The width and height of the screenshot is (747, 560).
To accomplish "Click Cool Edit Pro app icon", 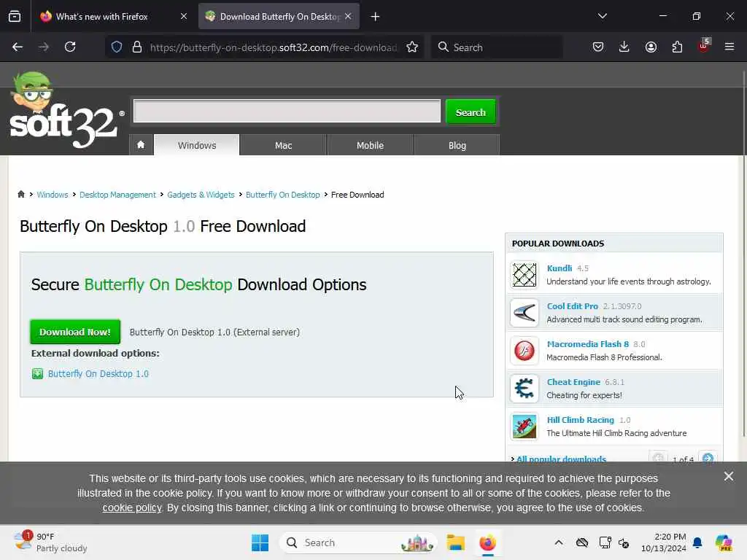I will pyautogui.click(x=524, y=313).
